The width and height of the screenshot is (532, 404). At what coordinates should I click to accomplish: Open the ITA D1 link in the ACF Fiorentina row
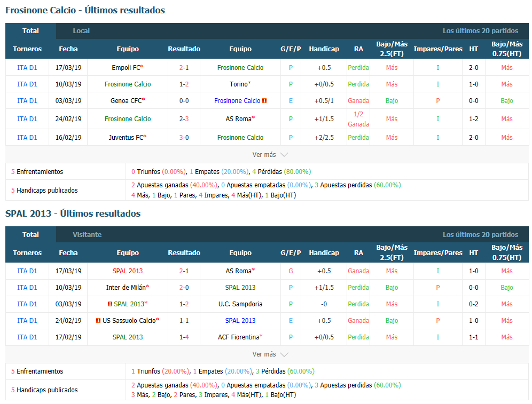tap(27, 337)
